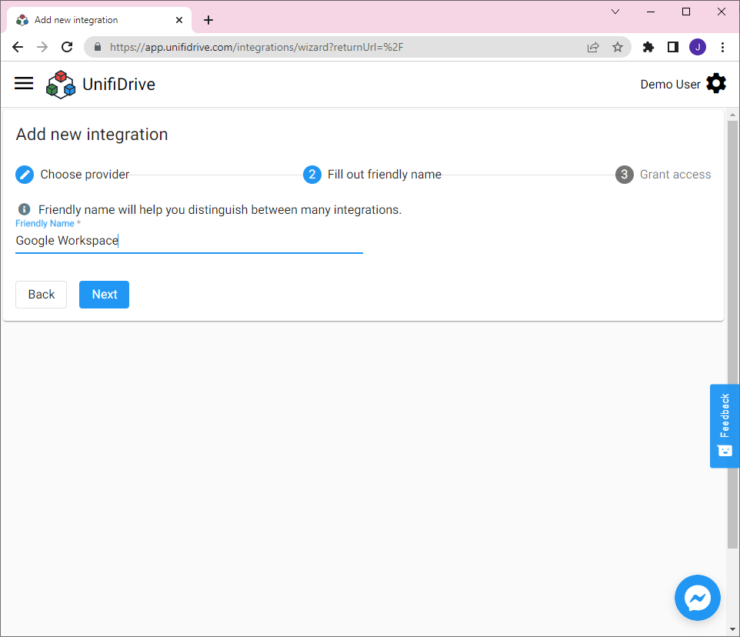Share this page icon in address bar
This screenshot has height=637, width=740.
pyautogui.click(x=593, y=47)
